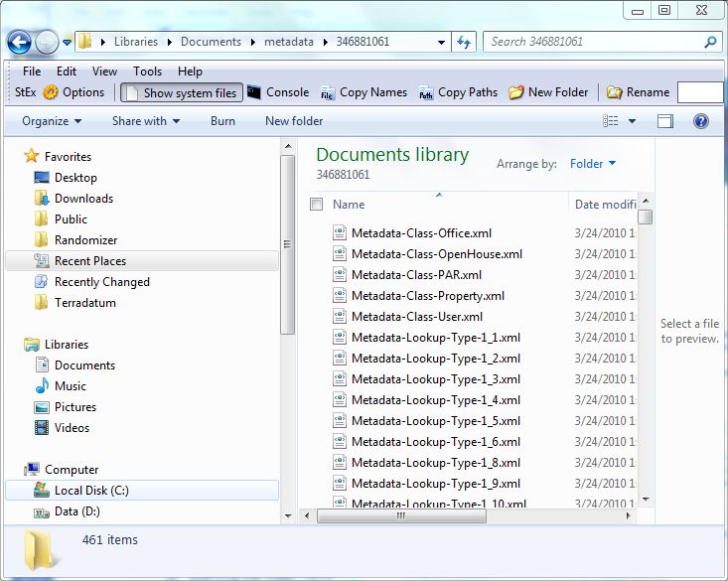Viewport: 728px width, 581px height.
Task: Open the Tools menu
Action: click(x=147, y=72)
